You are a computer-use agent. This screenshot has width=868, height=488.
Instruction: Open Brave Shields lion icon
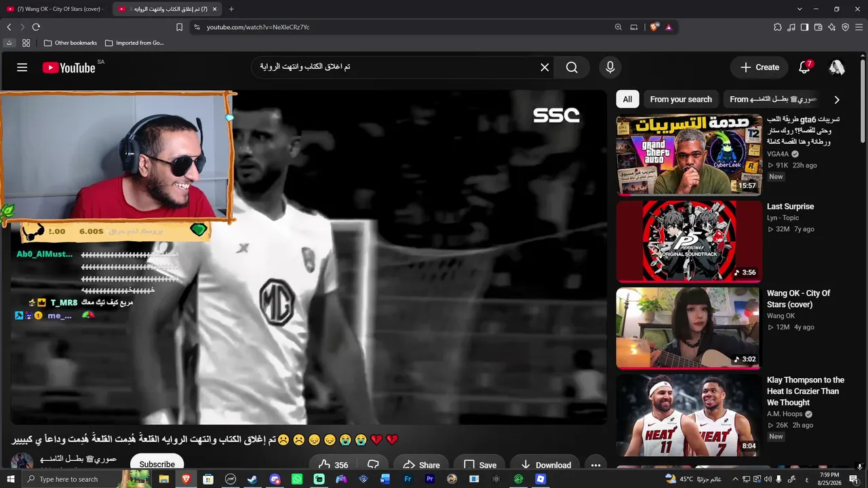coord(654,27)
